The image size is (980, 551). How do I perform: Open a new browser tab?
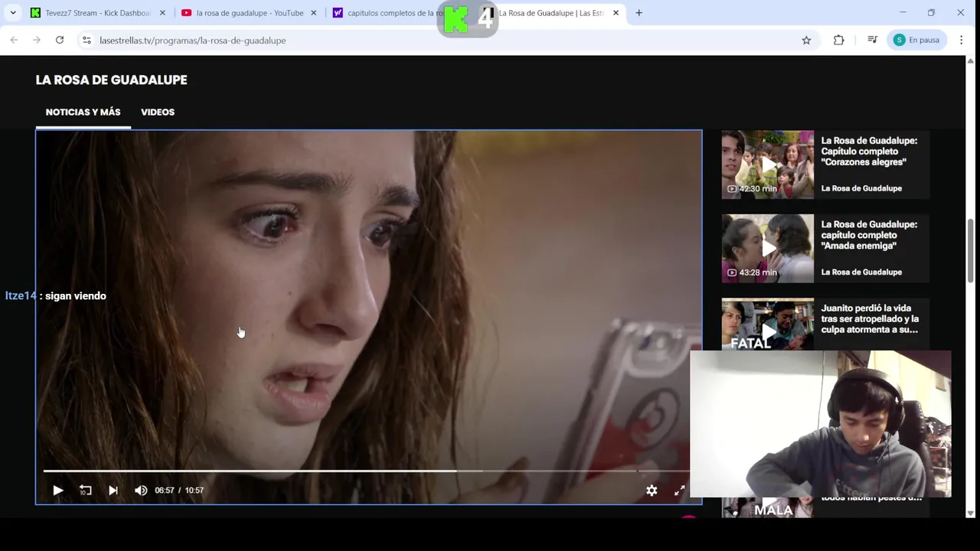coord(639,13)
